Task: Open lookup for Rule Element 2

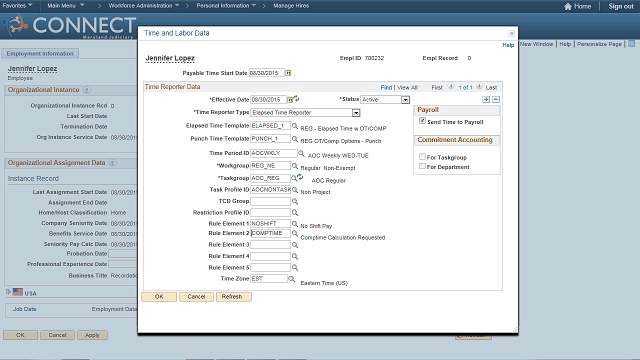Action: 295,233
